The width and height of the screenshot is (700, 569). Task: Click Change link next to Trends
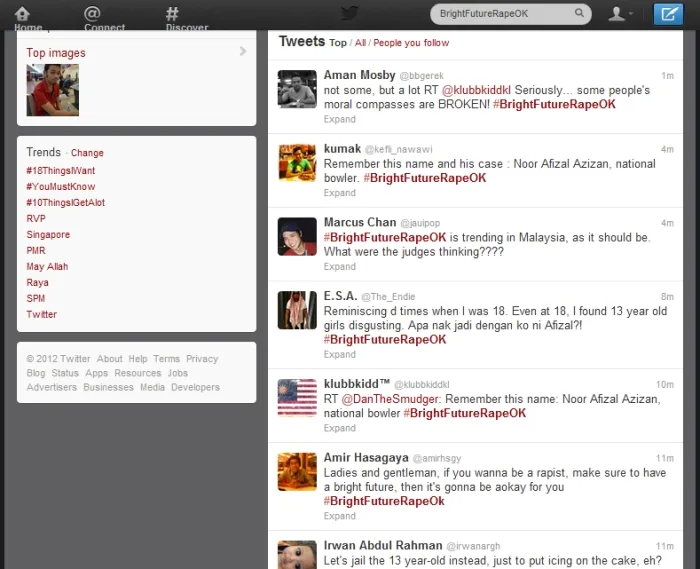point(87,153)
